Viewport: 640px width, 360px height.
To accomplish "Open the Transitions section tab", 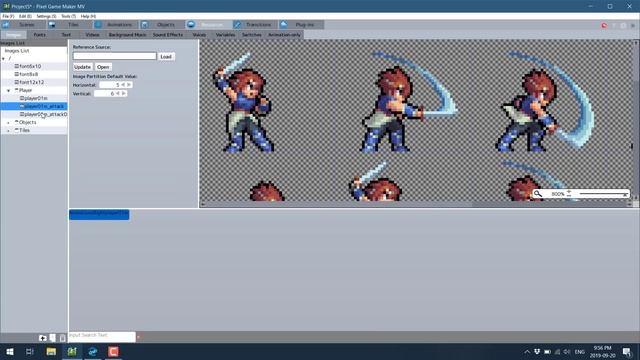I will point(255,24).
